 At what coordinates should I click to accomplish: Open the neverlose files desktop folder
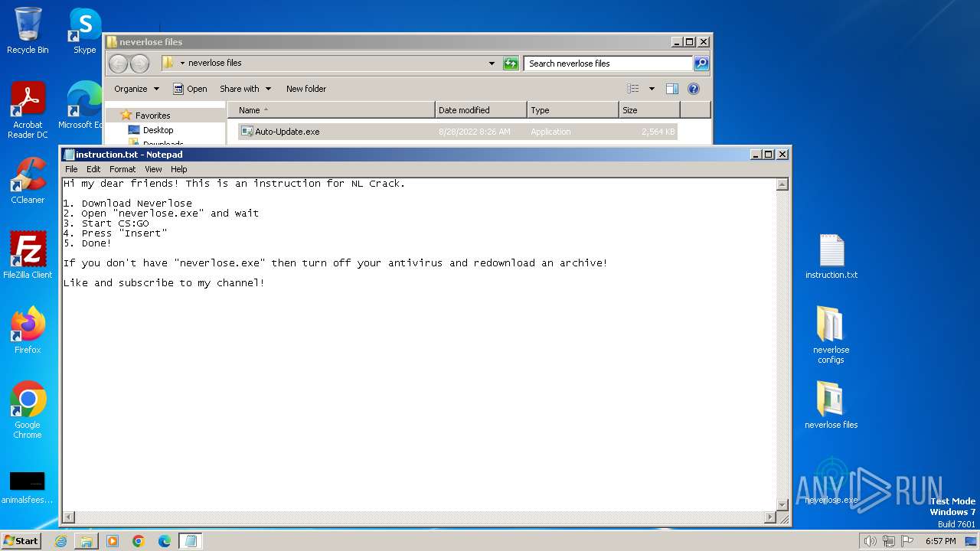[x=831, y=406]
